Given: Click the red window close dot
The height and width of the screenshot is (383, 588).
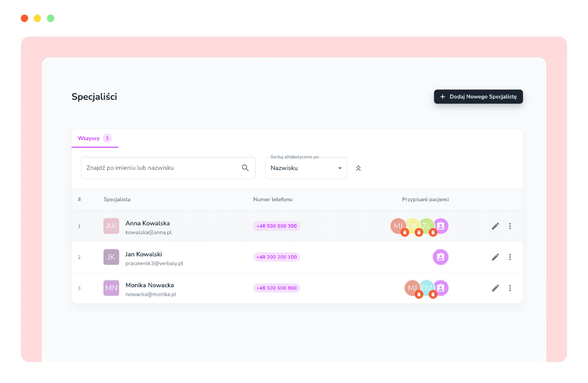Looking at the screenshot, I should (x=25, y=18).
